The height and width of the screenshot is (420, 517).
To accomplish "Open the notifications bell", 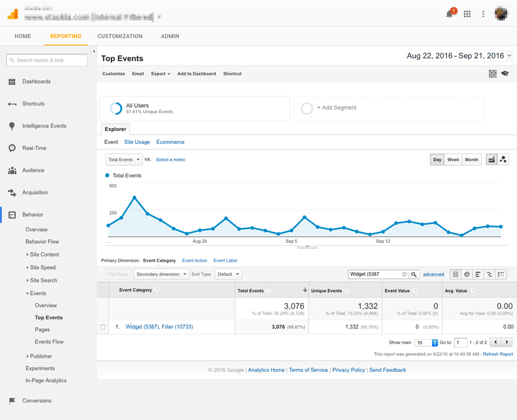I will tap(450, 14).
